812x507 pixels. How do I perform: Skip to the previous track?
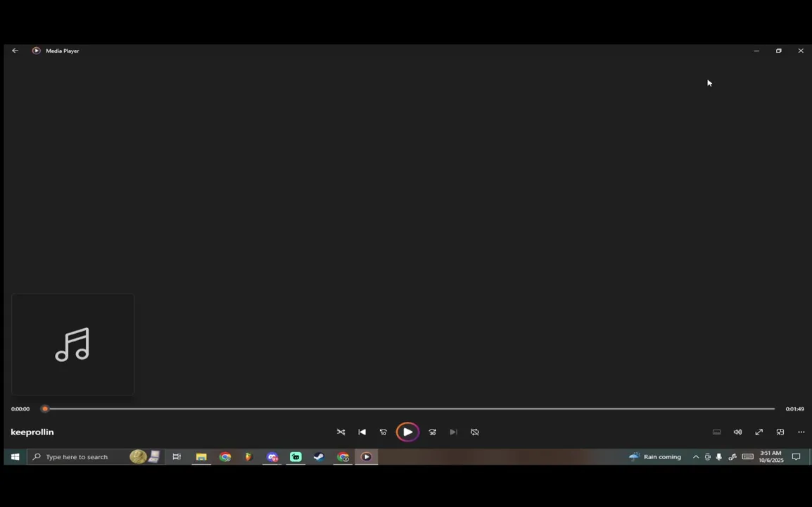(362, 432)
